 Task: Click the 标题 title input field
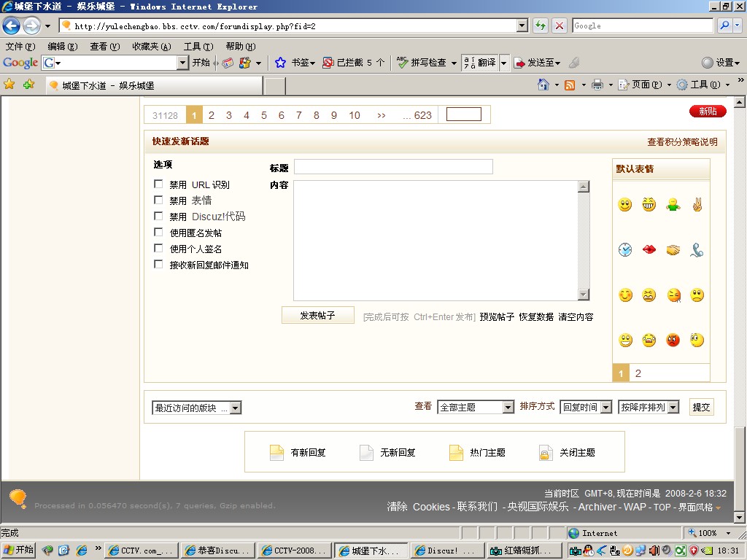(x=393, y=167)
